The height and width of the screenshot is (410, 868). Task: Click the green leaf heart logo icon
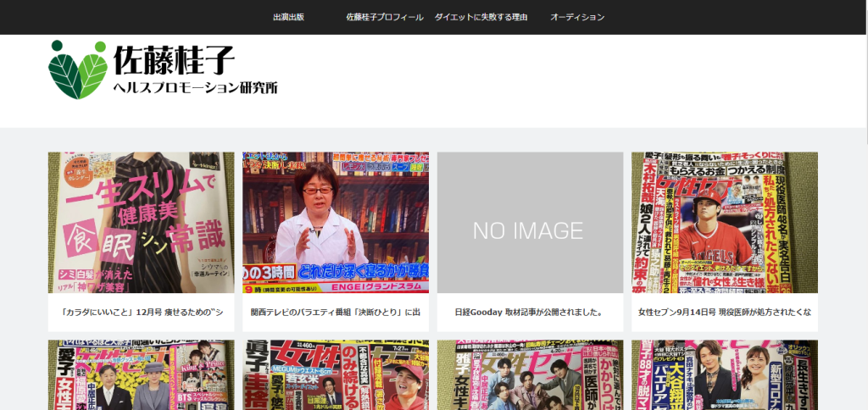pyautogui.click(x=77, y=69)
